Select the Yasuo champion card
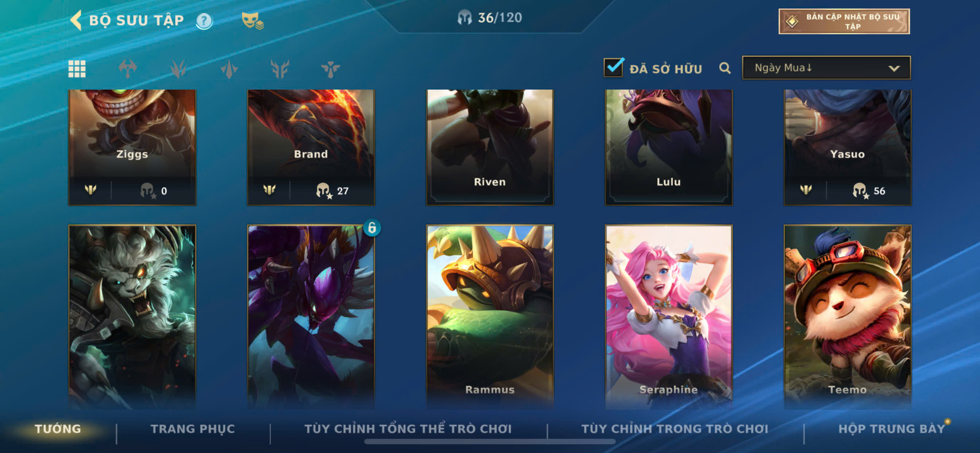Image resolution: width=980 pixels, height=453 pixels. tap(847, 147)
